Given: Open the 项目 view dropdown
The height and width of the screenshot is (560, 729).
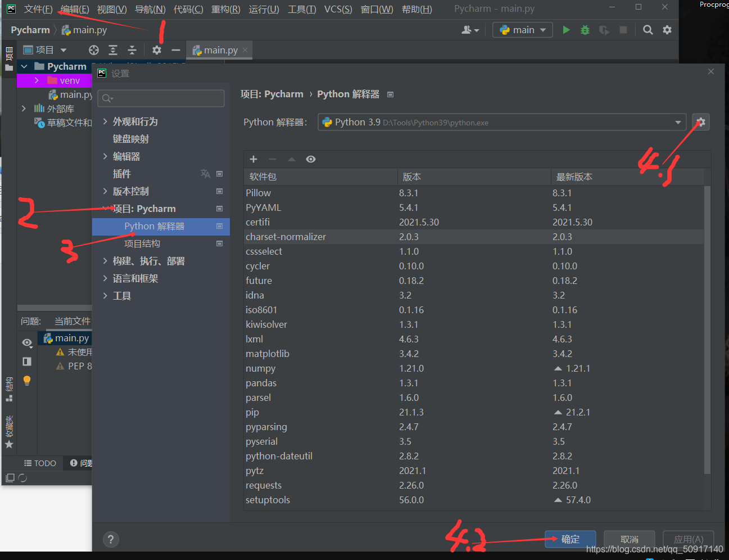Looking at the screenshot, I should 45,50.
